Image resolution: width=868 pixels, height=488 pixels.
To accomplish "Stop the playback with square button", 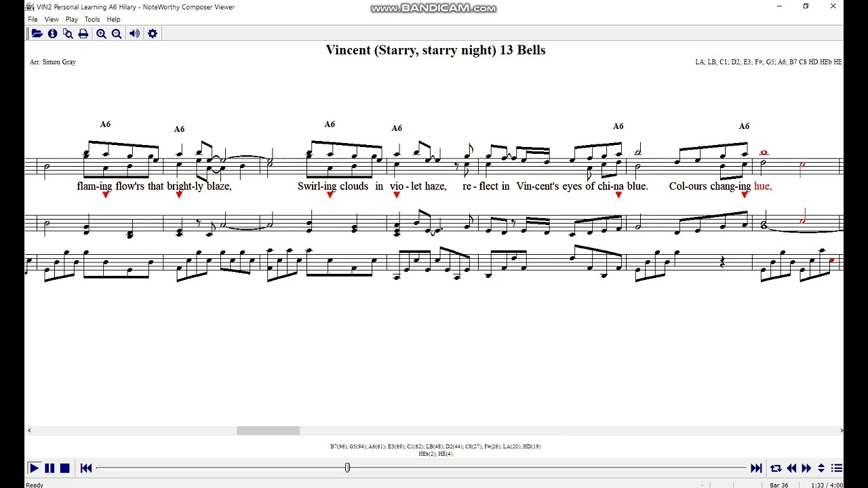I will click(65, 468).
